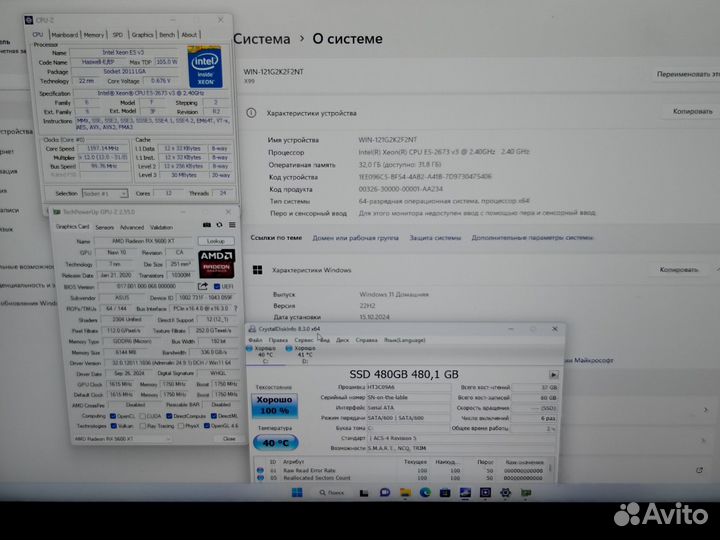Click the SMART attribute list scrollbar

(x=551, y=468)
